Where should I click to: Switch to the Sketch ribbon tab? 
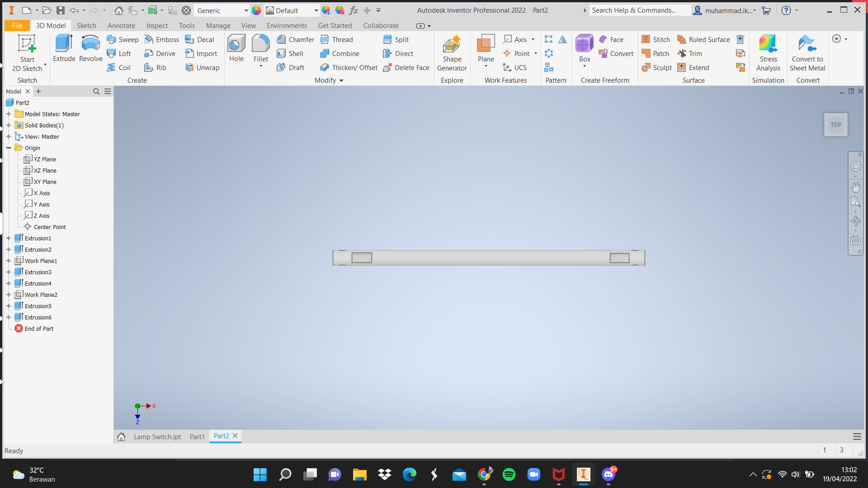[86, 26]
